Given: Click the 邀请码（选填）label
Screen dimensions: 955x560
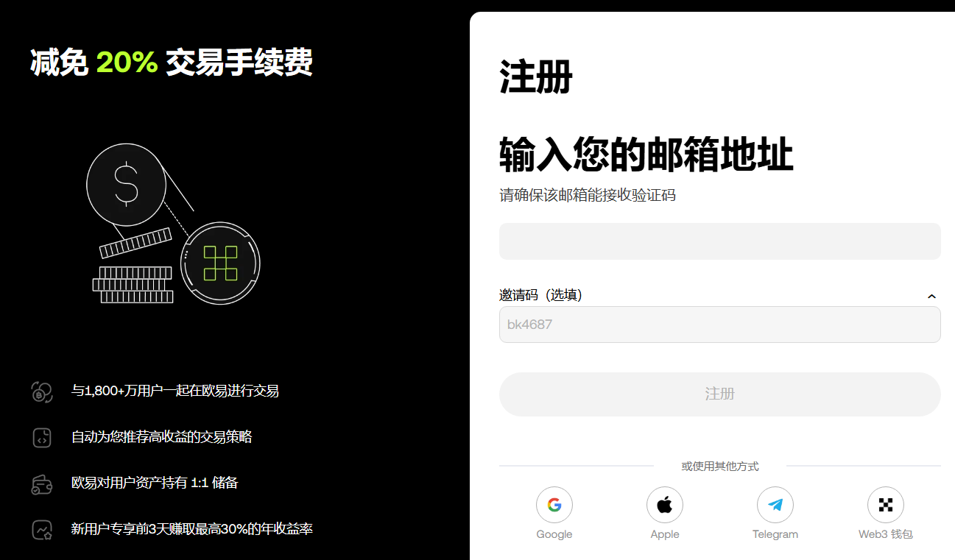Looking at the screenshot, I should (541, 295).
